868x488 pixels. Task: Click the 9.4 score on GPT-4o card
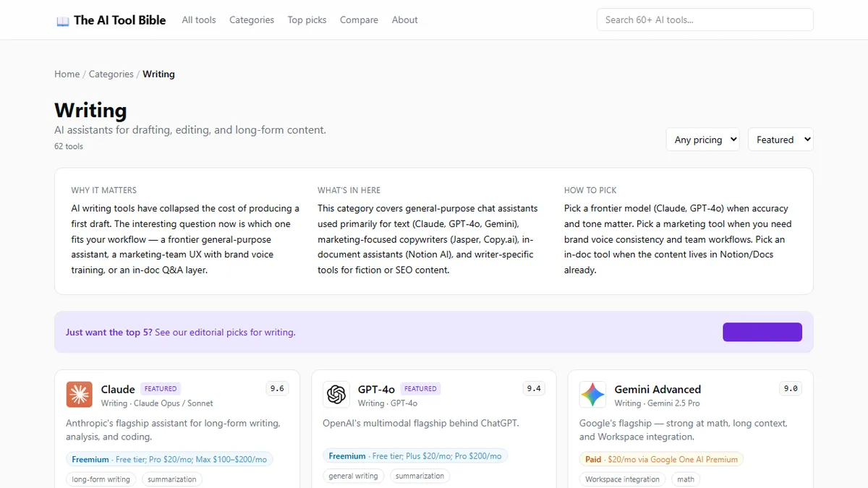534,388
